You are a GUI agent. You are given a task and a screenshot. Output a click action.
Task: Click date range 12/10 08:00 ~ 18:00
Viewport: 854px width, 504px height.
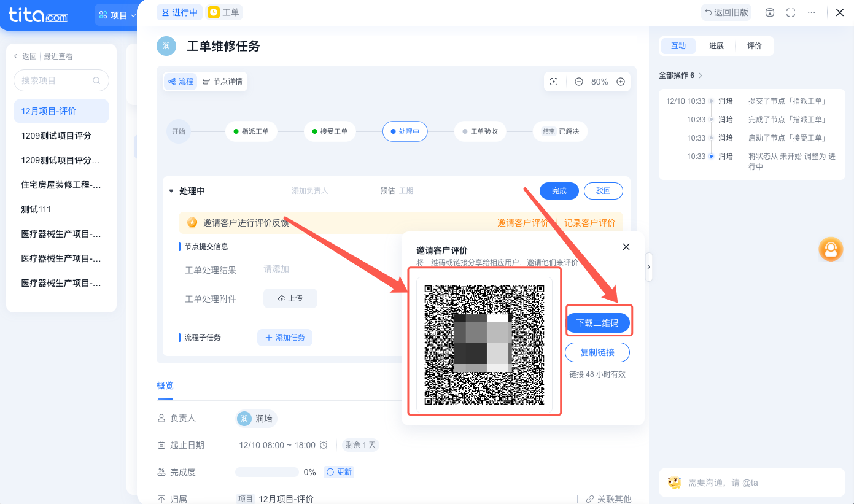pyautogui.click(x=277, y=445)
